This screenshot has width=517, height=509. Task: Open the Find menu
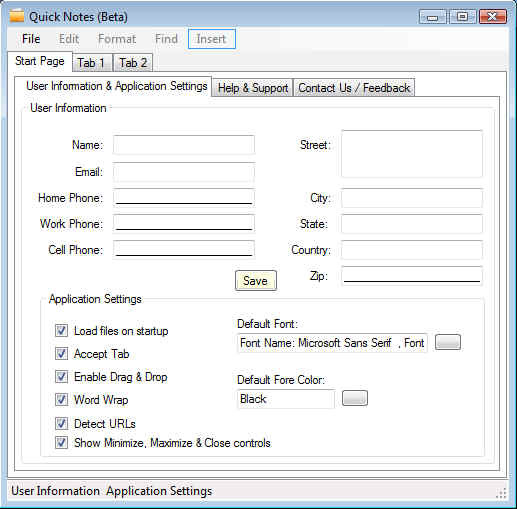click(x=166, y=39)
